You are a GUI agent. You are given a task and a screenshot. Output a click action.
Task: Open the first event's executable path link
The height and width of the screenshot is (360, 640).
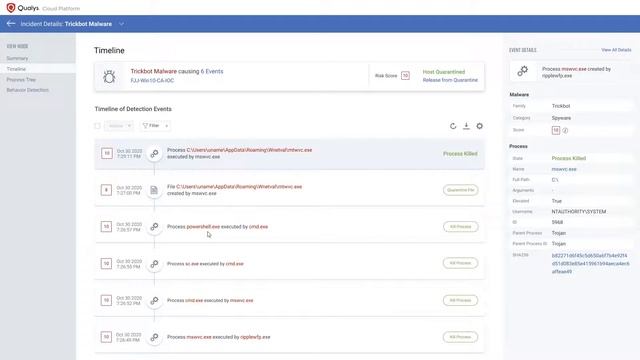[x=249, y=150]
